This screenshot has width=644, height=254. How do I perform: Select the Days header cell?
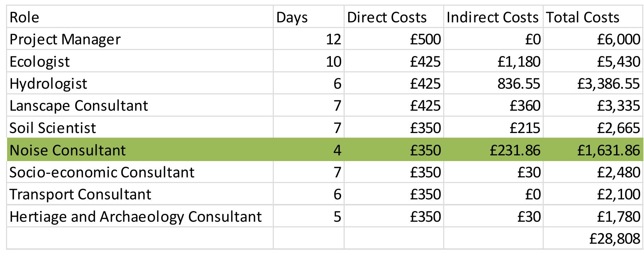point(308,17)
